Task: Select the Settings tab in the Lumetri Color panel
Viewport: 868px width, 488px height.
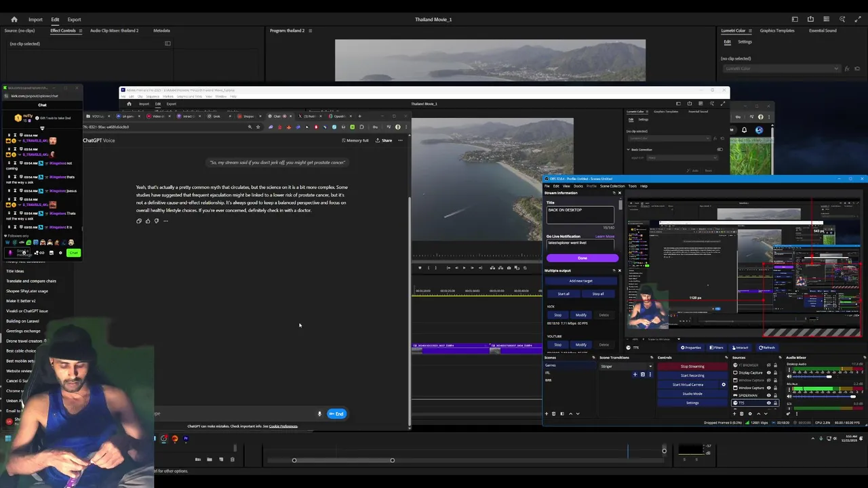Action: point(745,42)
